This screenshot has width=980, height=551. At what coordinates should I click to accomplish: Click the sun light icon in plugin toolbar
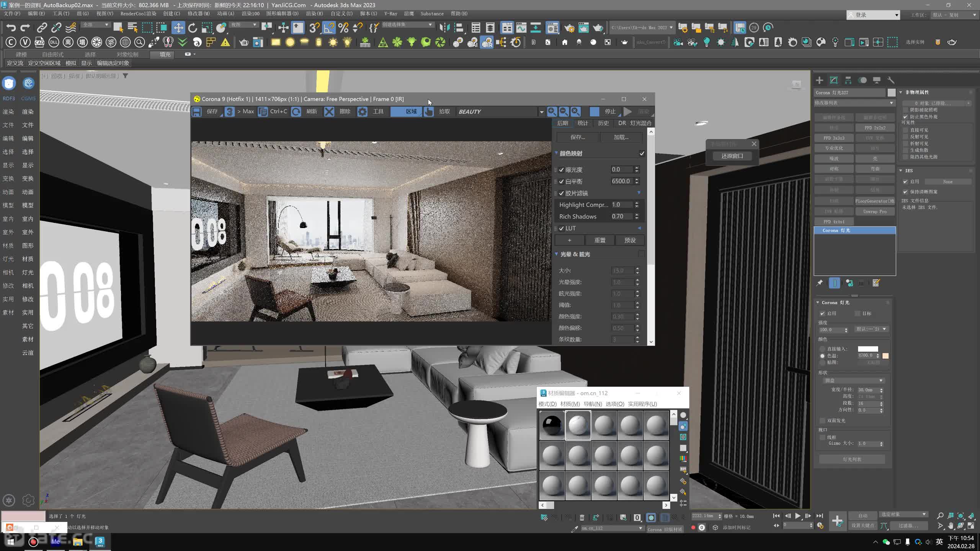tap(333, 42)
